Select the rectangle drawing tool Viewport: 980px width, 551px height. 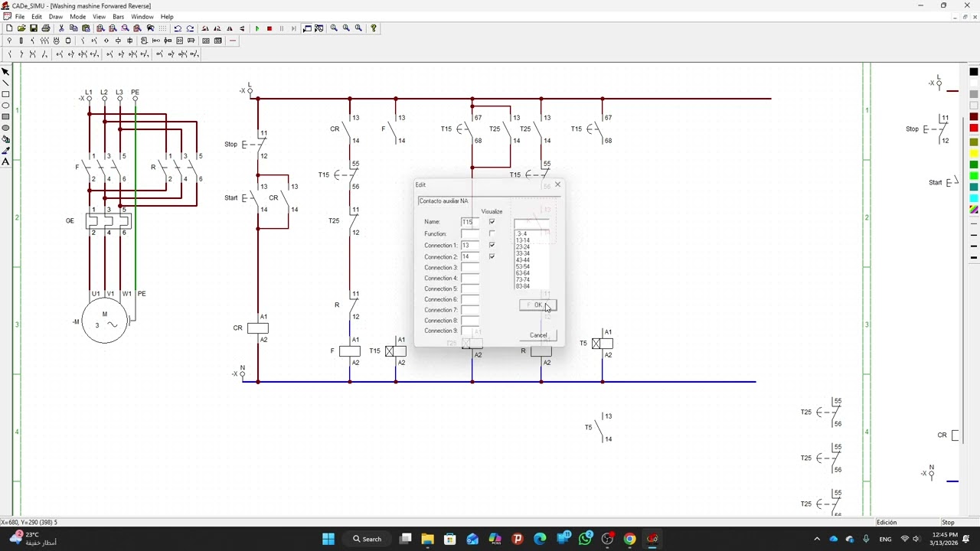tap(5, 94)
